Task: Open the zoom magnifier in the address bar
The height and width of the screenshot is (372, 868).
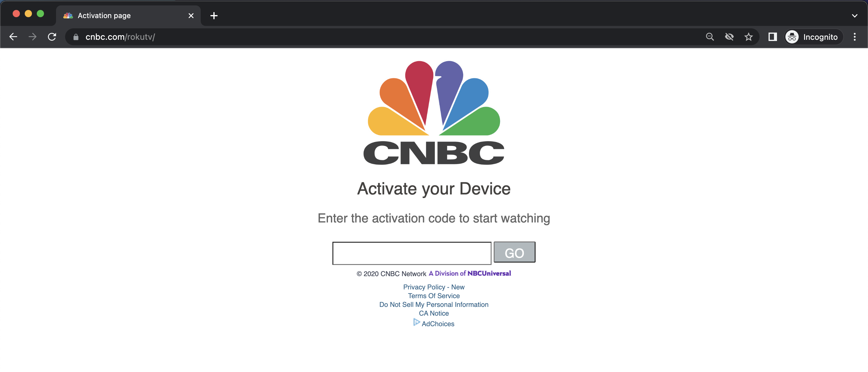Action: click(x=710, y=37)
